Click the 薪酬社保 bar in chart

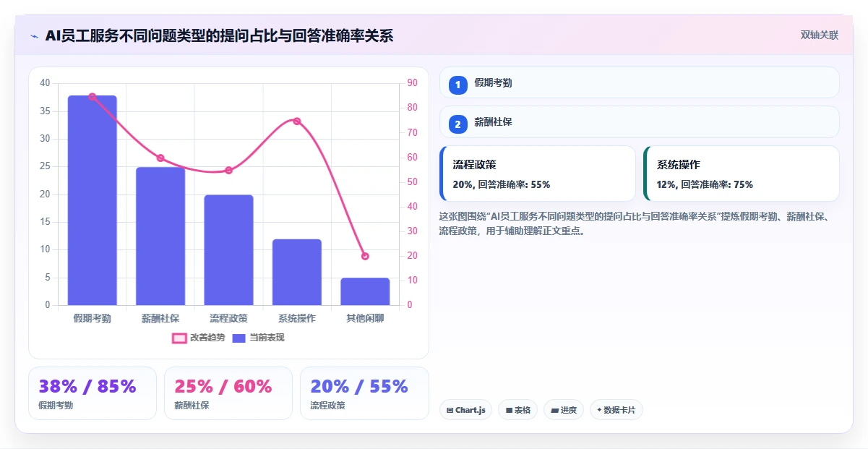[x=160, y=236]
